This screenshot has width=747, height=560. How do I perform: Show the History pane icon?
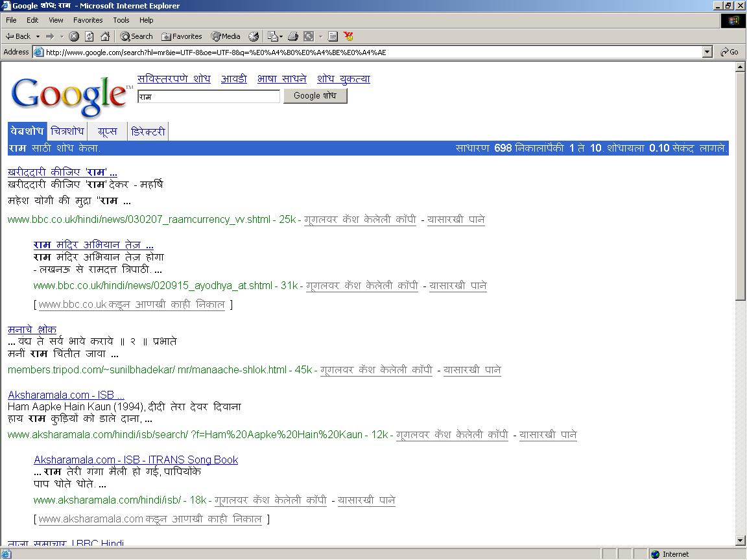254,36
